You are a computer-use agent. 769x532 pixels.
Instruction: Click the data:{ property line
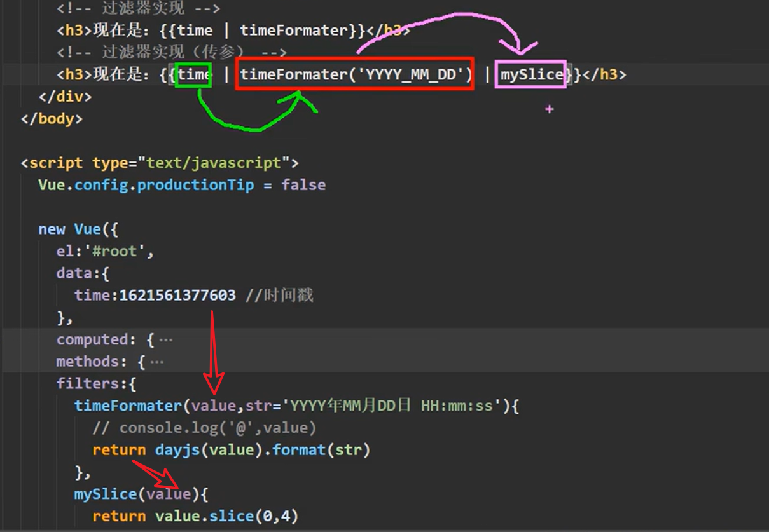(83, 273)
